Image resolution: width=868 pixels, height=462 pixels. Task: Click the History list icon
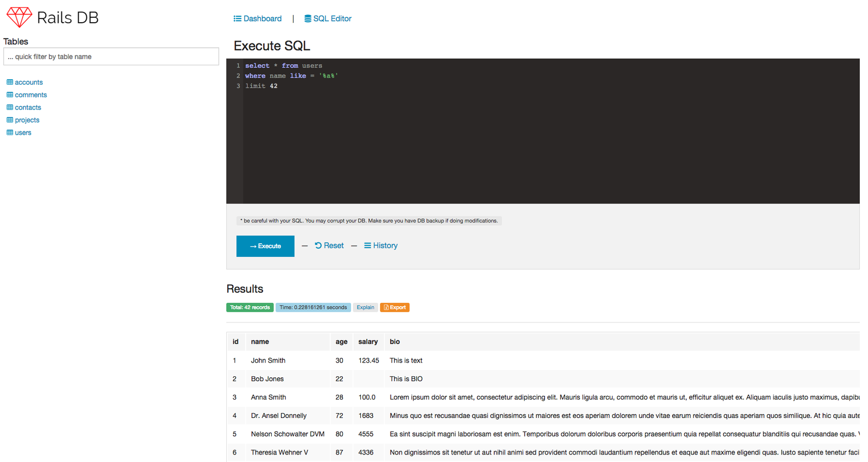click(x=367, y=245)
